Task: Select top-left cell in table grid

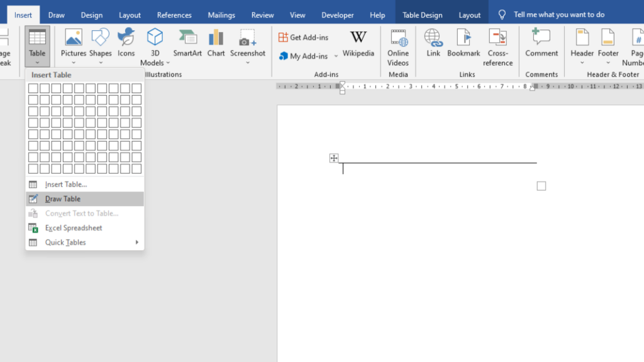Action: tap(33, 88)
